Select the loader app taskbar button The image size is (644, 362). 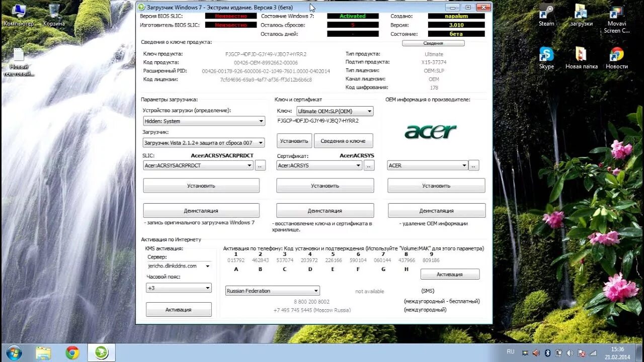coord(102,353)
